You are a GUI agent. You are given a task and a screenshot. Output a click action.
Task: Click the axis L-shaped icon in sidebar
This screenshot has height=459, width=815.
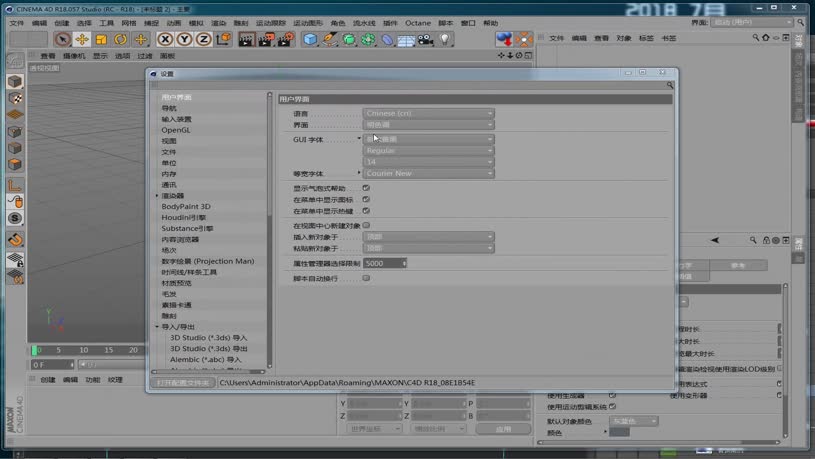click(x=15, y=185)
